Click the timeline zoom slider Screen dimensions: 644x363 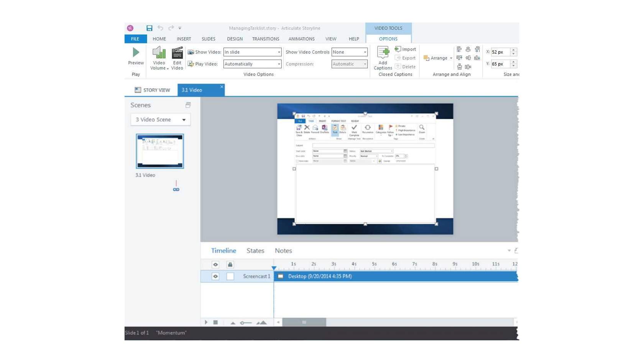click(x=246, y=323)
